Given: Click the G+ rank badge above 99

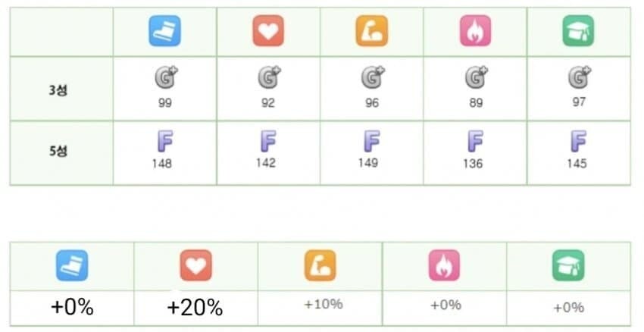Looking at the screenshot, I should click(164, 77).
